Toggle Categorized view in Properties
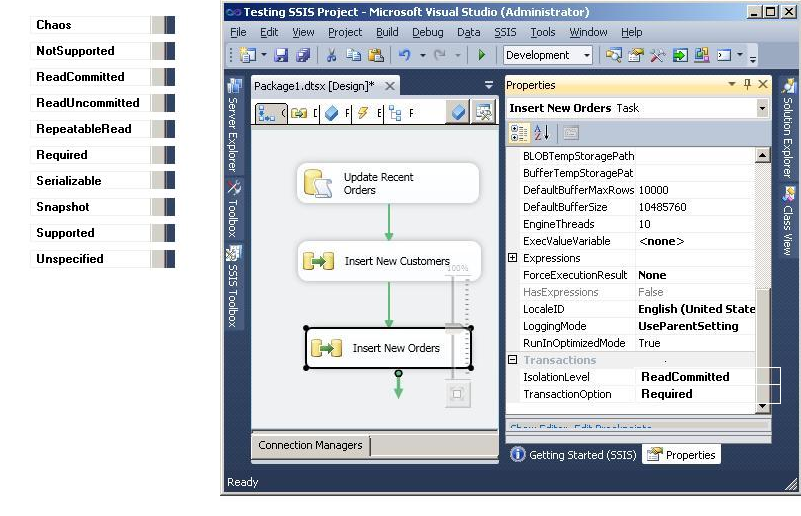This screenshot has height=516, width=801. [x=519, y=133]
